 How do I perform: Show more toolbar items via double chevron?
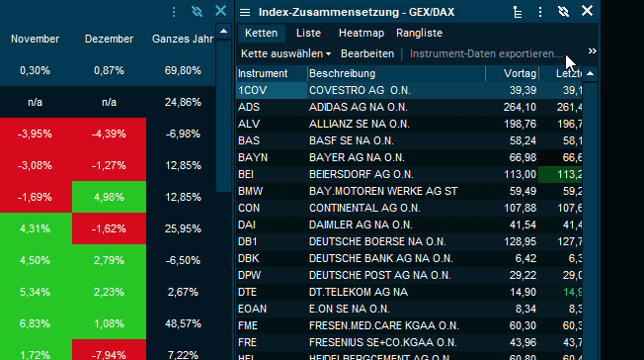click(x=592, y=51)
